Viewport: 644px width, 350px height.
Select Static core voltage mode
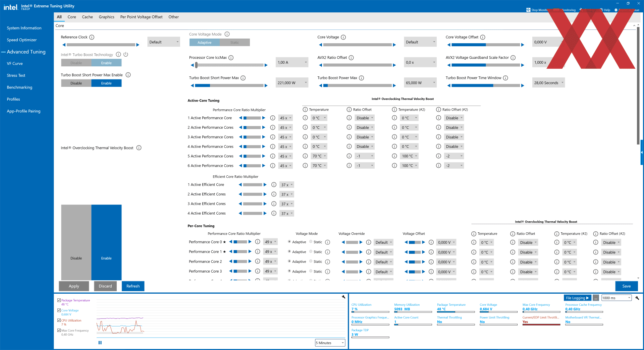[235, 43]
